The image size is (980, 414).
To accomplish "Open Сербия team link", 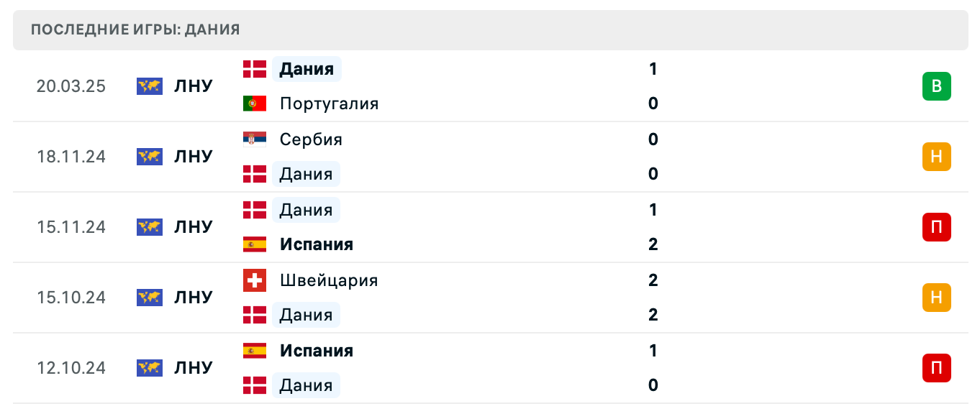I will (311, 139).
